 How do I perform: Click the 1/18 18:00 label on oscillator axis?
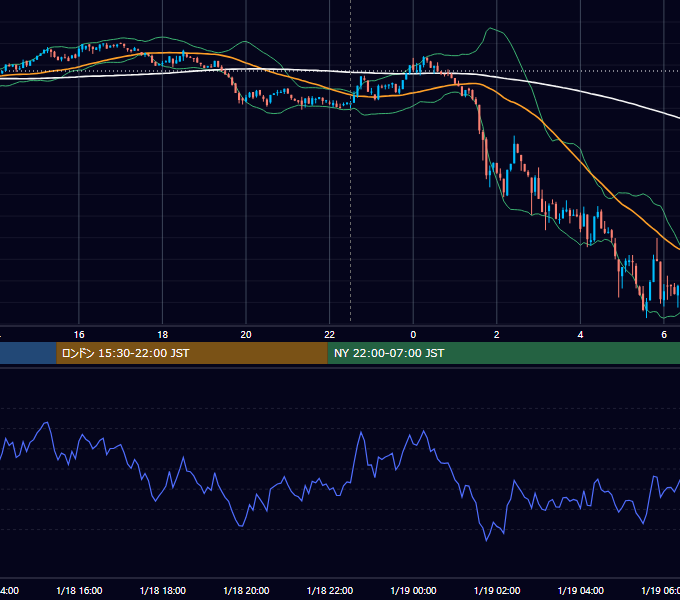tap(163, 590)
